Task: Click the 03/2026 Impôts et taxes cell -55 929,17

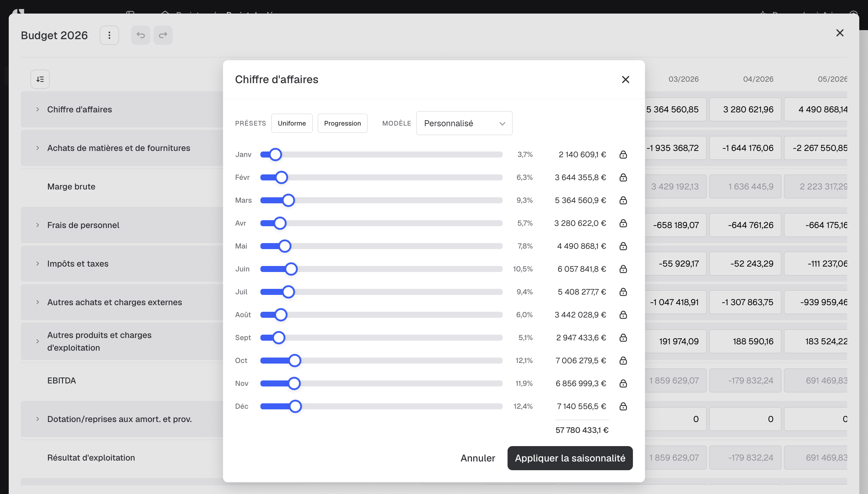Action: coord(675,264)
